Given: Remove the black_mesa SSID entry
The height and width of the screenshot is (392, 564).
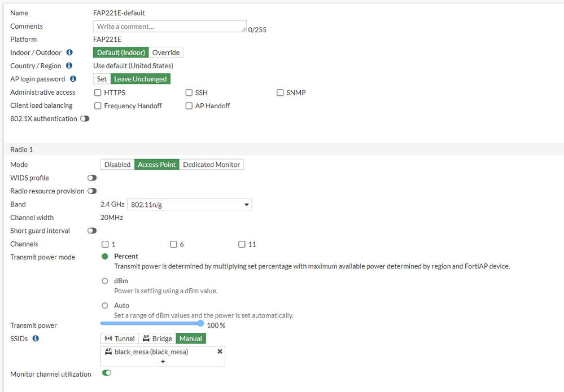Looking at the screenshot, I should pos(220,351).
